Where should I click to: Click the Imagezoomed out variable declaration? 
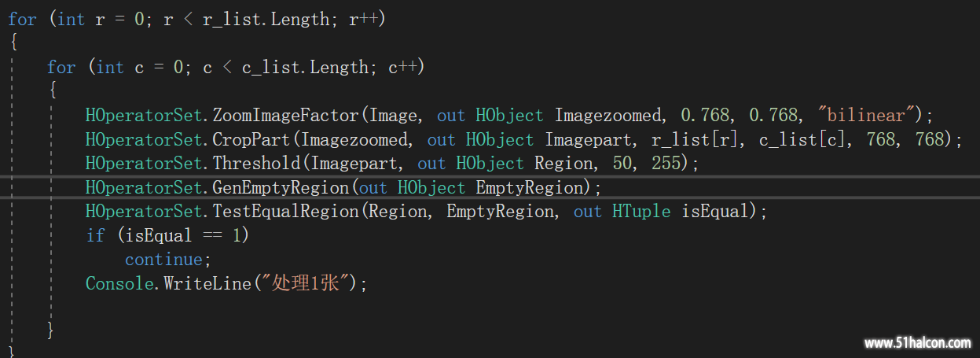609,116
